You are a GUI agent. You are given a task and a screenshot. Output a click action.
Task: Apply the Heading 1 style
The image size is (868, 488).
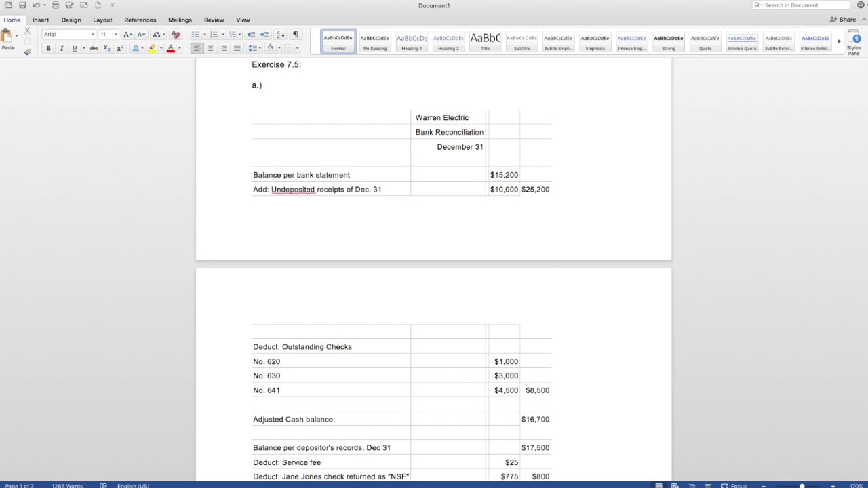(412, 41)
